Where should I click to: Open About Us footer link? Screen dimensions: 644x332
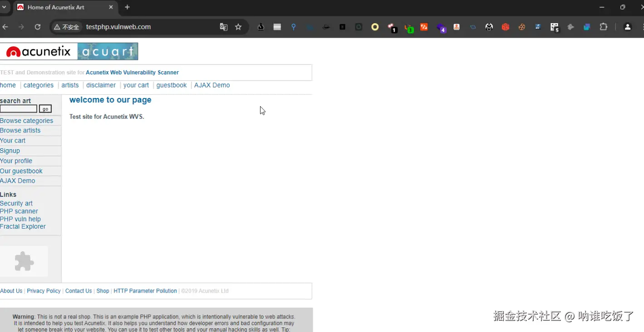[11, 291]
